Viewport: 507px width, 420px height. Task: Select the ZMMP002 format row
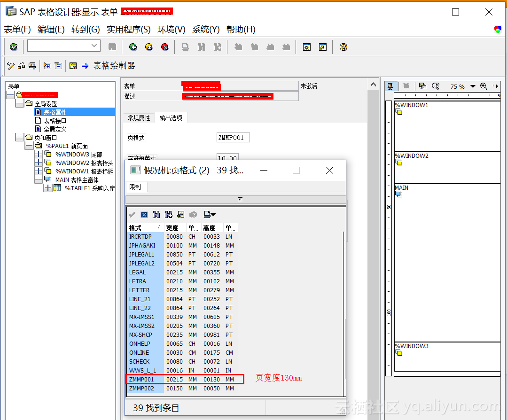pyautogui.click(x=182, y=389)
